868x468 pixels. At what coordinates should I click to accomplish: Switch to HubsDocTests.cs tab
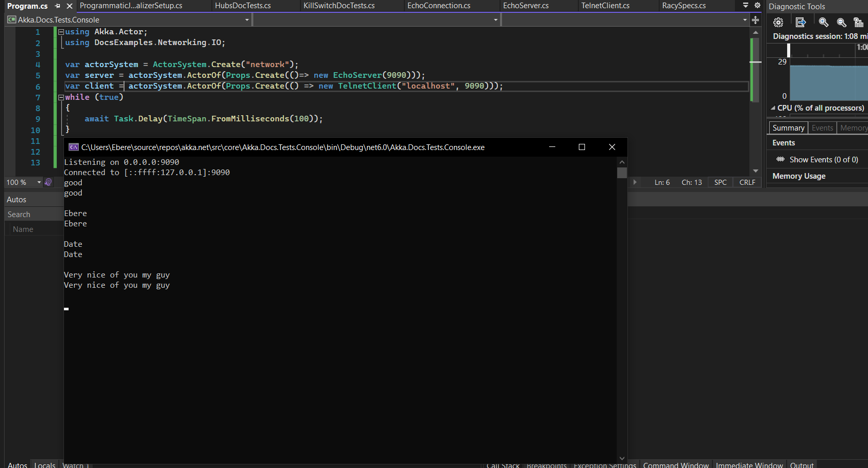tap(243, 6)
